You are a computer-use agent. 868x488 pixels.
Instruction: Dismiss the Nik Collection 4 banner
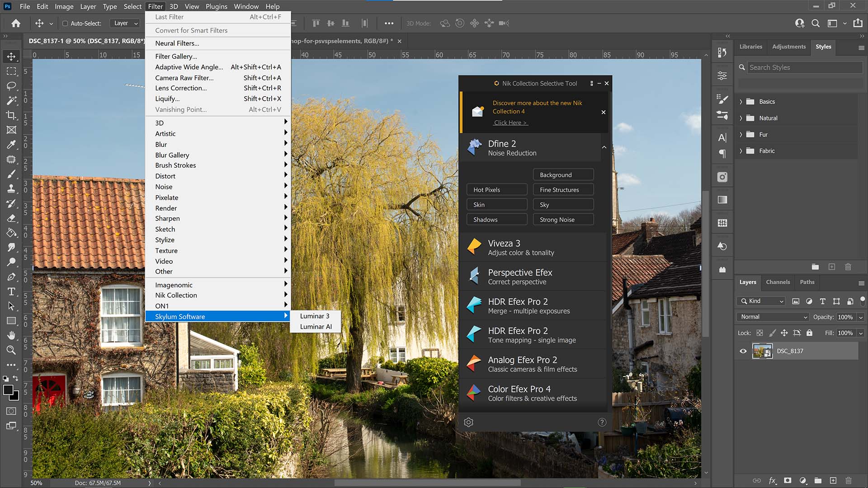(604, 112)
